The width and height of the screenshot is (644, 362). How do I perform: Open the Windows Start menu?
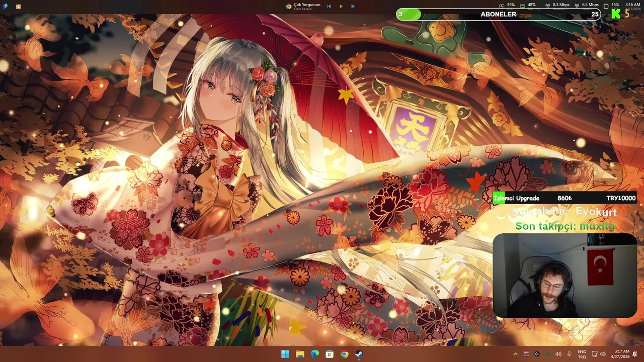tap(285, 354)
